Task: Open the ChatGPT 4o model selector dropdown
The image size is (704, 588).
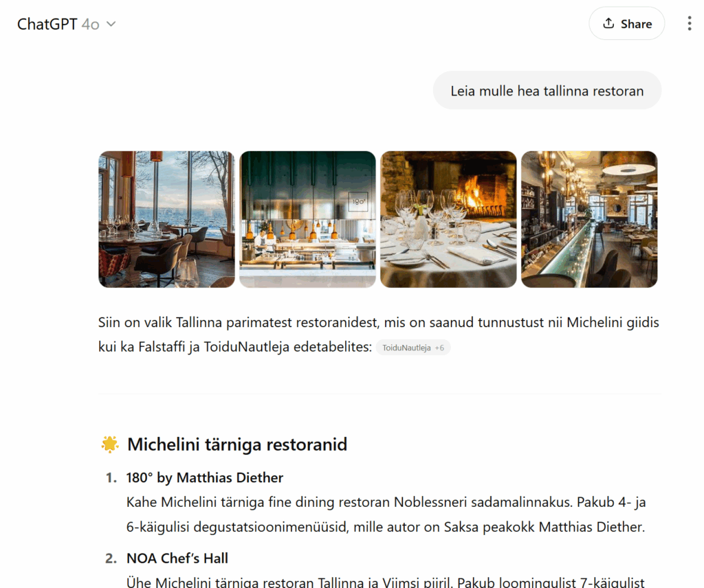Action: point(67,24)
